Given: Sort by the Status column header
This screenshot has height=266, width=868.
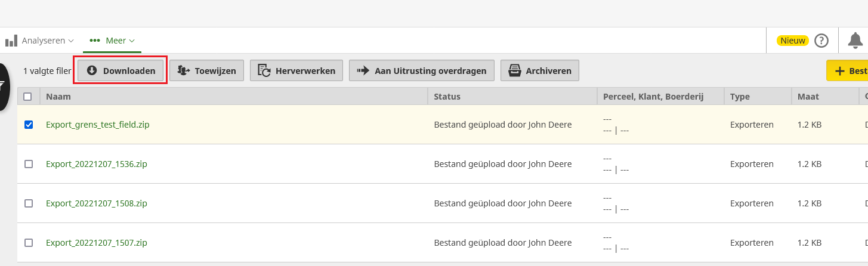Looking at the screenshot, I should (447, 97).
